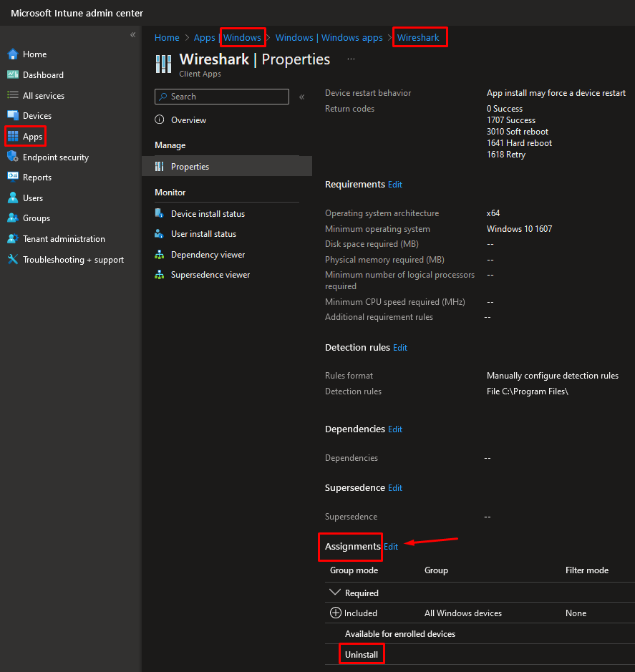Image resolution: width=635 pixels, height=672 pixels.
Task: Click the Home icon in the left navigation
Action: (13, 54)
